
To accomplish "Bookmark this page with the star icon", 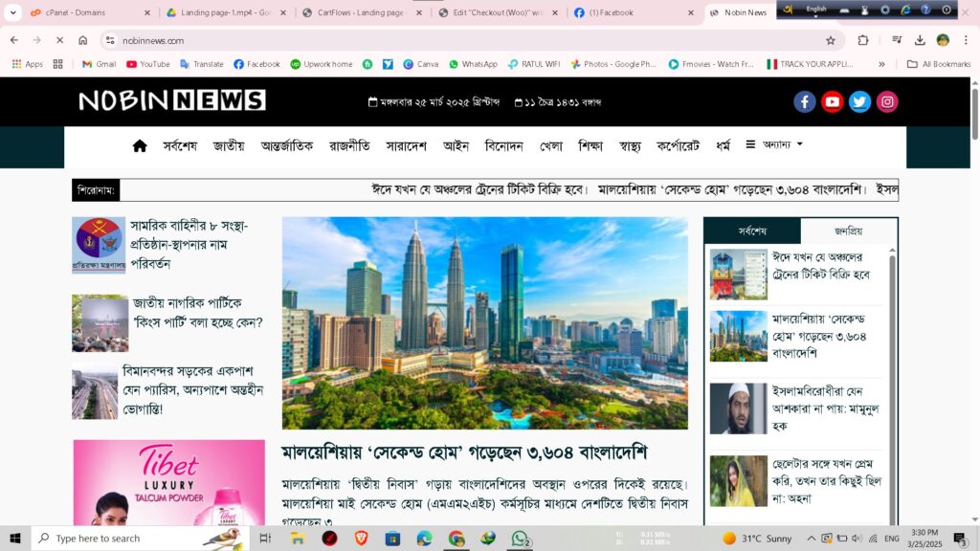I will click(831, 40).
